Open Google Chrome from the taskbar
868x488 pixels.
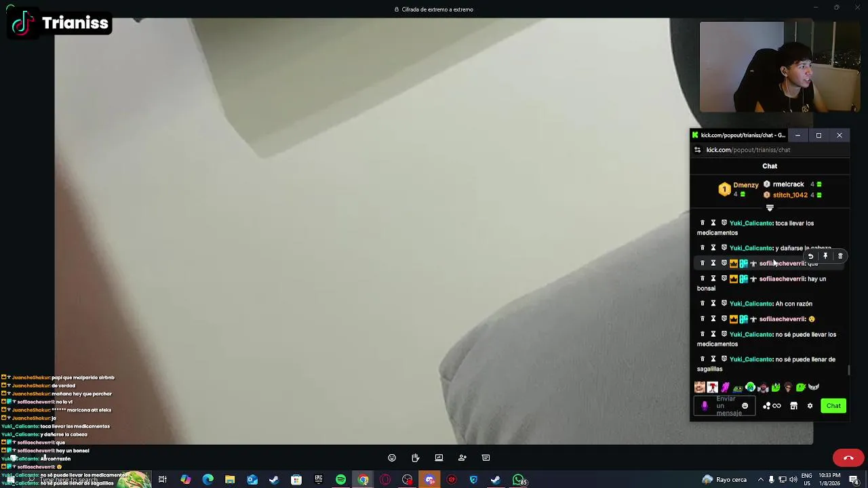tap(363, 480)
